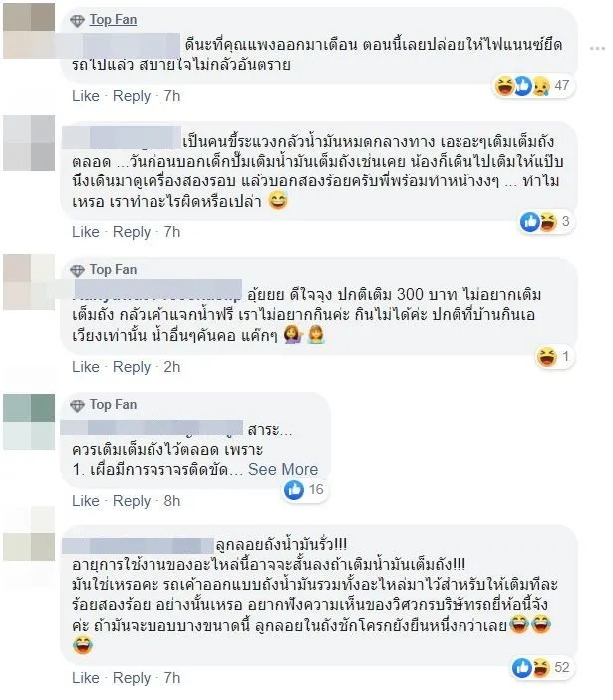Reply to the first comment posted 7h ago
This screenshot has width=613, height=700.
pos(132,96)
